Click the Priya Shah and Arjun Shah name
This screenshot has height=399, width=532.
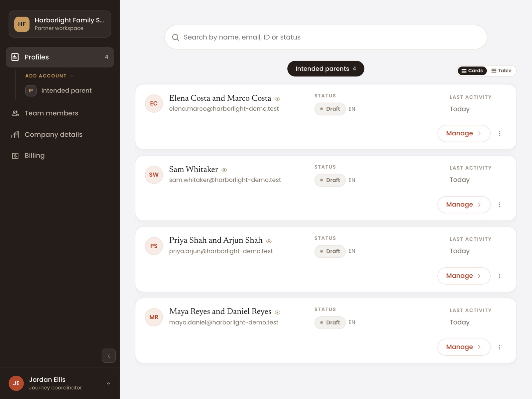(x=216, y=240)
